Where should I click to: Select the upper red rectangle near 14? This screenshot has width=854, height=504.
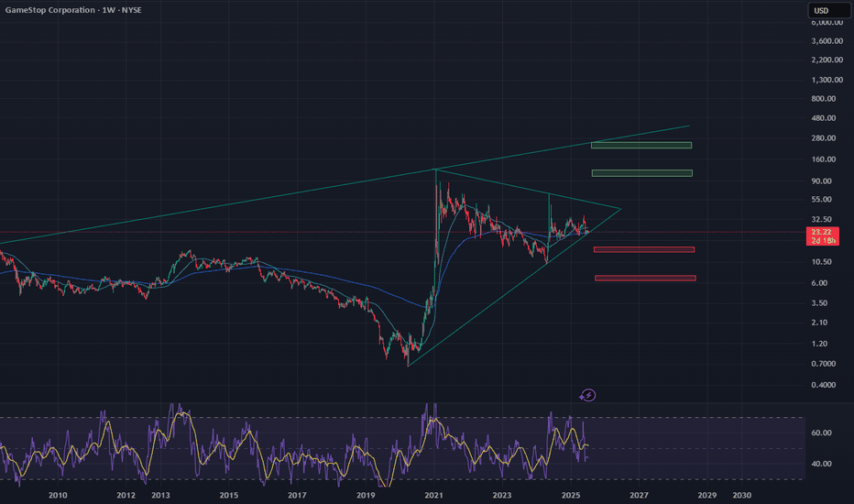tap(644, 249)
